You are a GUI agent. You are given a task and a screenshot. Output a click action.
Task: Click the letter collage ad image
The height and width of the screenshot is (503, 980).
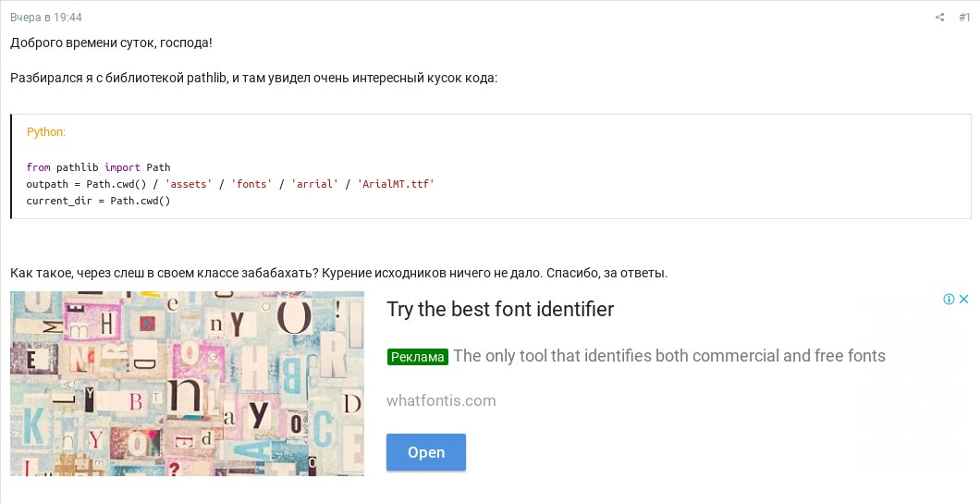click(187, 384)
